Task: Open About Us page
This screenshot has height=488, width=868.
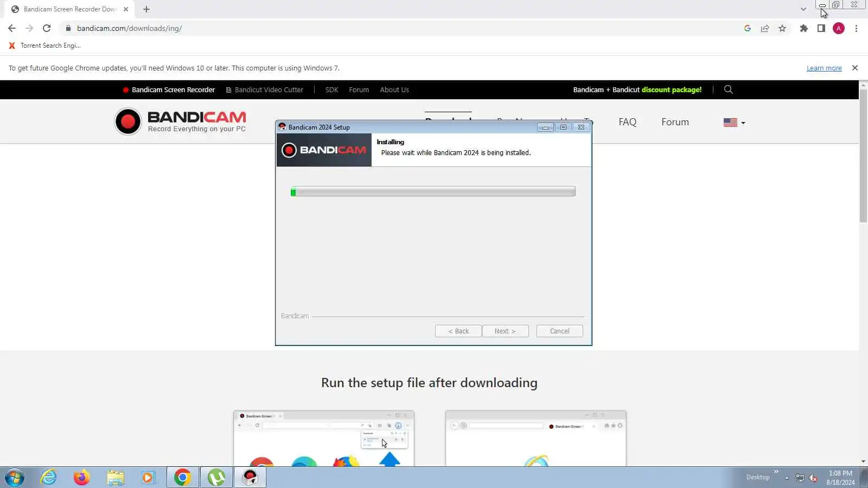Action: 394,89
